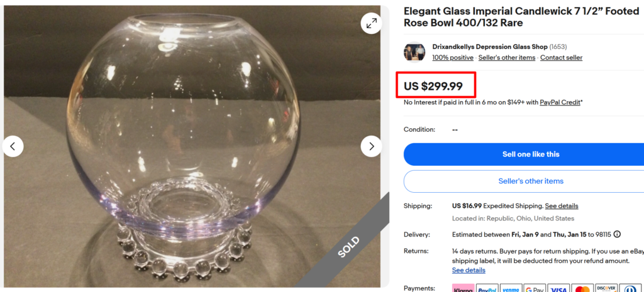Click the seller's profile avatar
This screenshot has height=292, width=644.
pos(414,52)
